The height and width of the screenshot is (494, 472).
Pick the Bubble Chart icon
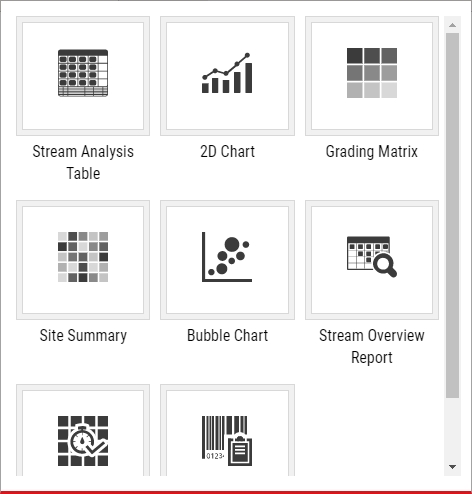tap(227, 257)
